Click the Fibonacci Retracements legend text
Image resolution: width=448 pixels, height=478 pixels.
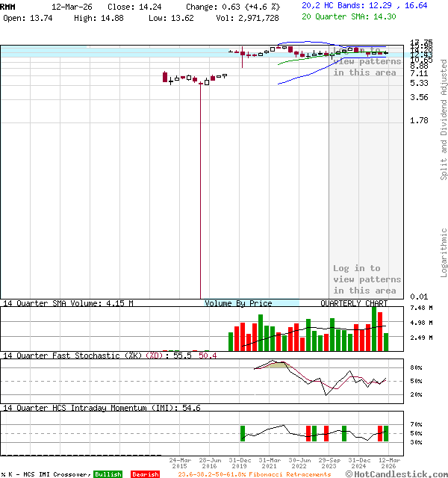(x=254, y=474)
